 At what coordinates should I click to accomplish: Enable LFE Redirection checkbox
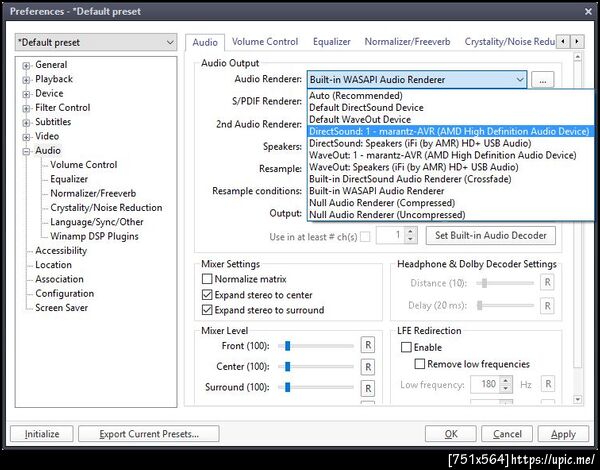click(x=406, y=347)
